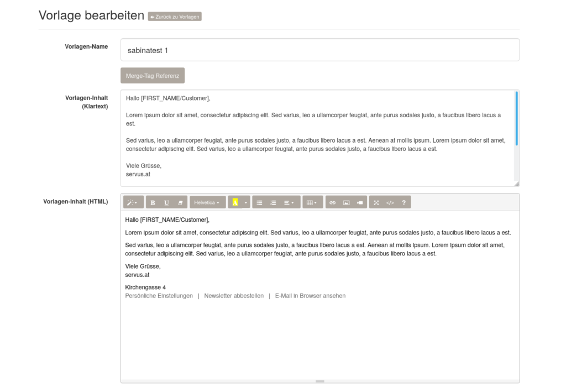Click the Vorlagen-Name input field
The height and width of the screenshot is (392, 566).
[x=320, y=50]
